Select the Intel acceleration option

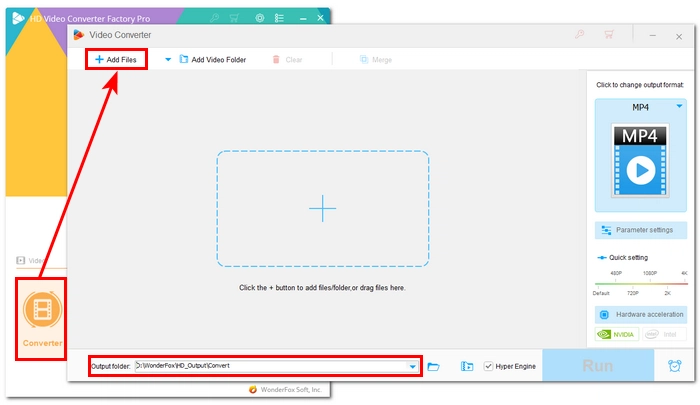[x=664, y=334]
